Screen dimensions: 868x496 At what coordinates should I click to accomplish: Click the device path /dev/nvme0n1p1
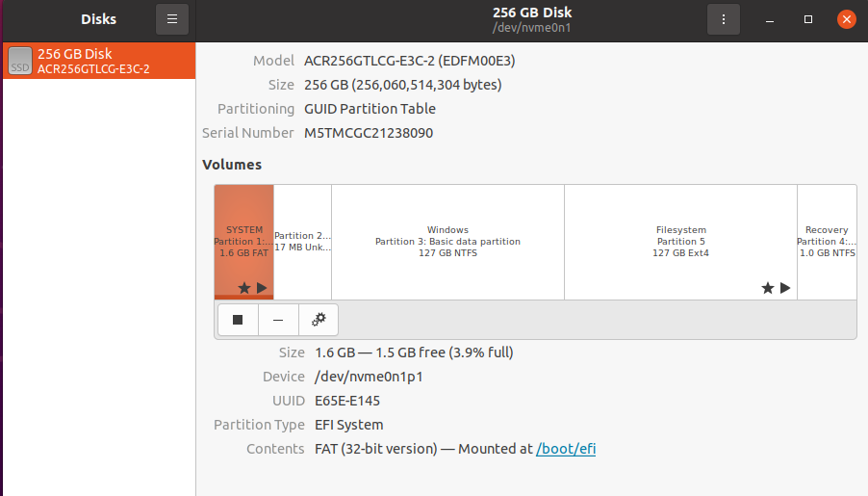369,377
